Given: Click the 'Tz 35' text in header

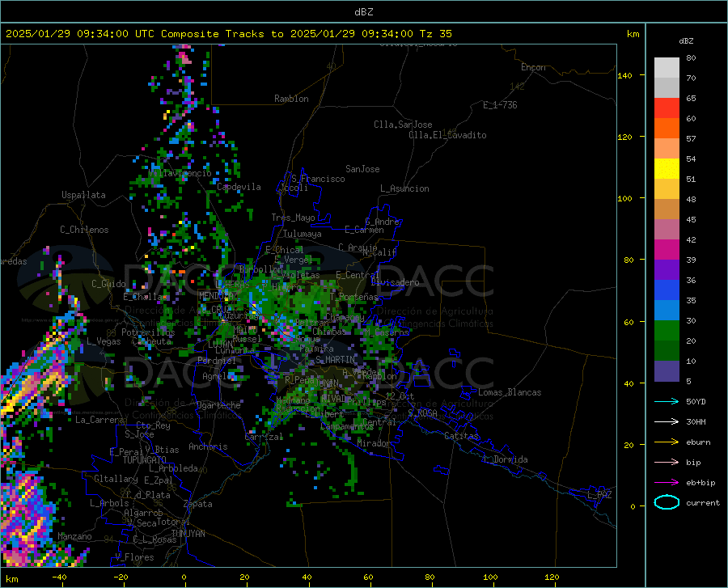Looking at the screenshot, I should pos(435,34).
